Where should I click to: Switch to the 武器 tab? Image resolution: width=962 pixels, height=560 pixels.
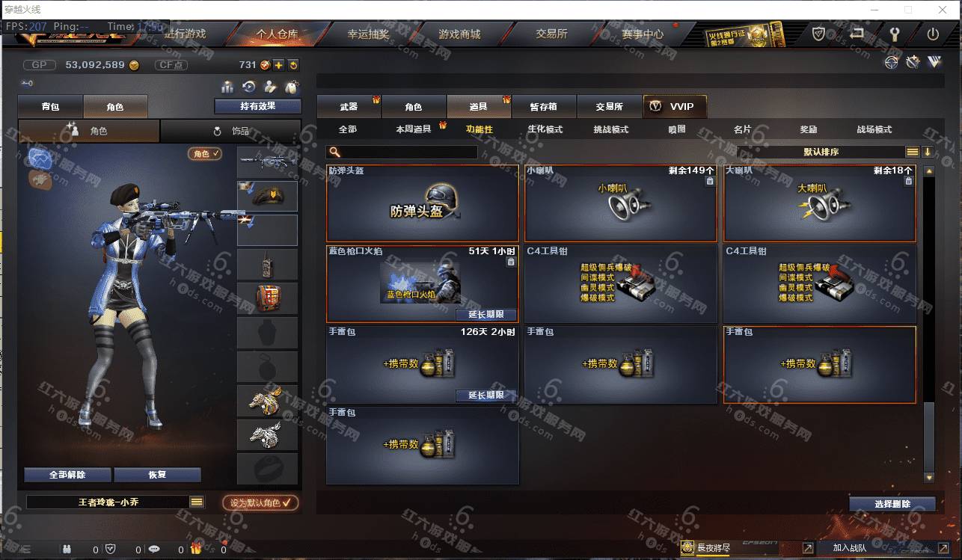pos(349,107)
